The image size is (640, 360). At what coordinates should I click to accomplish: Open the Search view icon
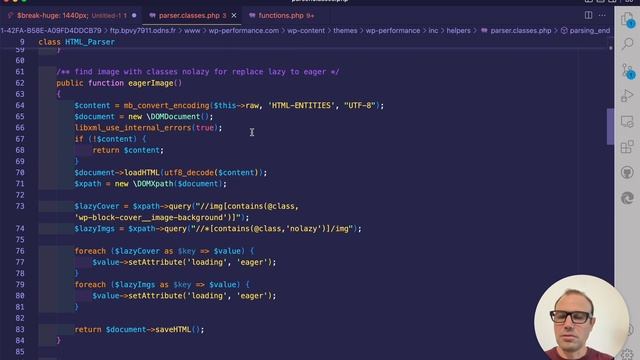[627, 43]
